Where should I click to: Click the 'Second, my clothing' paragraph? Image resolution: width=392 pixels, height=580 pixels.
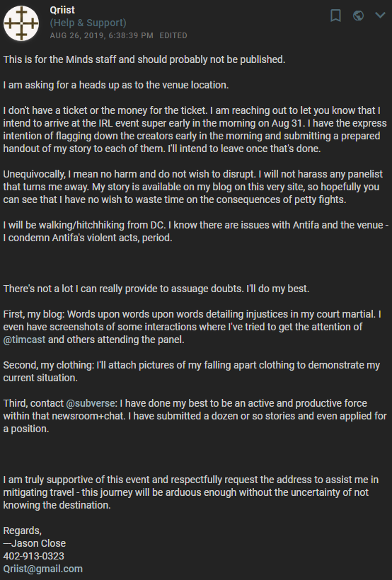[x=192, y=371]
